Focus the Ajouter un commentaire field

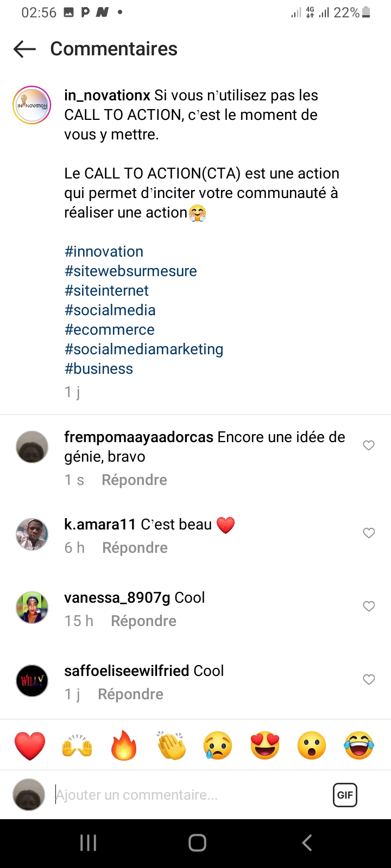(185, 795)
